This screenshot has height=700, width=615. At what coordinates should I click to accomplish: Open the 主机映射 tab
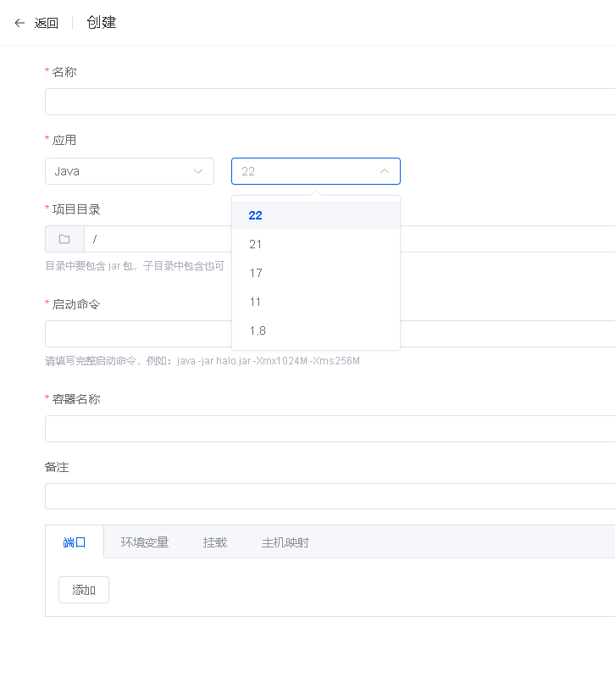click(x=285, y=542)
